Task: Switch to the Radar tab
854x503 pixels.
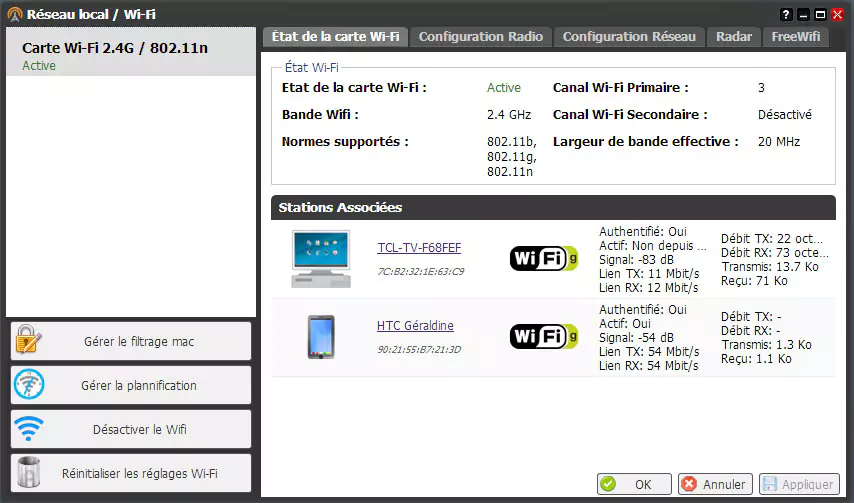Action: (734, 36)
